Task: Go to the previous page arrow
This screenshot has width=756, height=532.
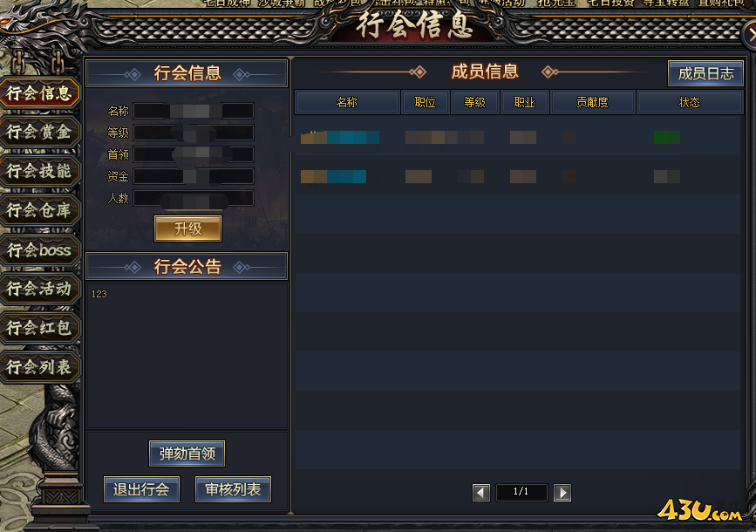Action: [x=480, y=493]
